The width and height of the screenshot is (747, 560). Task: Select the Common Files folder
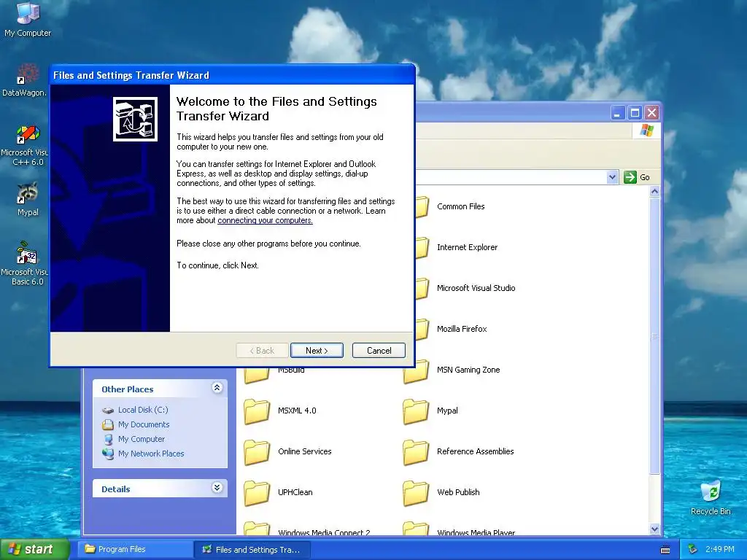point(461,206)
